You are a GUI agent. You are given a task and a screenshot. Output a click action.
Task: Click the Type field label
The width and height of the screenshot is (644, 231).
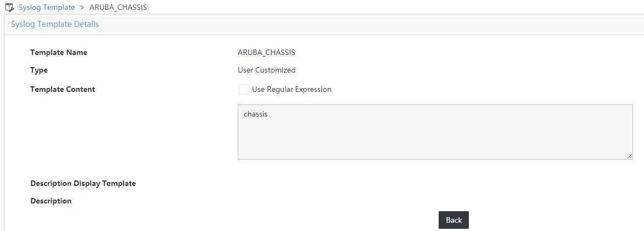coord(39,70)
